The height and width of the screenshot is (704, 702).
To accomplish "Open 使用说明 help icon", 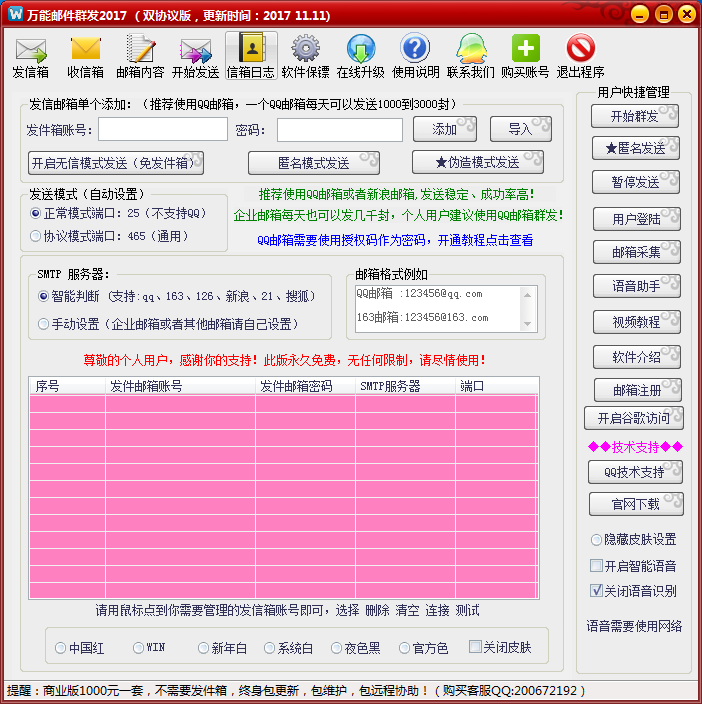I will click(x=415, y=57).
